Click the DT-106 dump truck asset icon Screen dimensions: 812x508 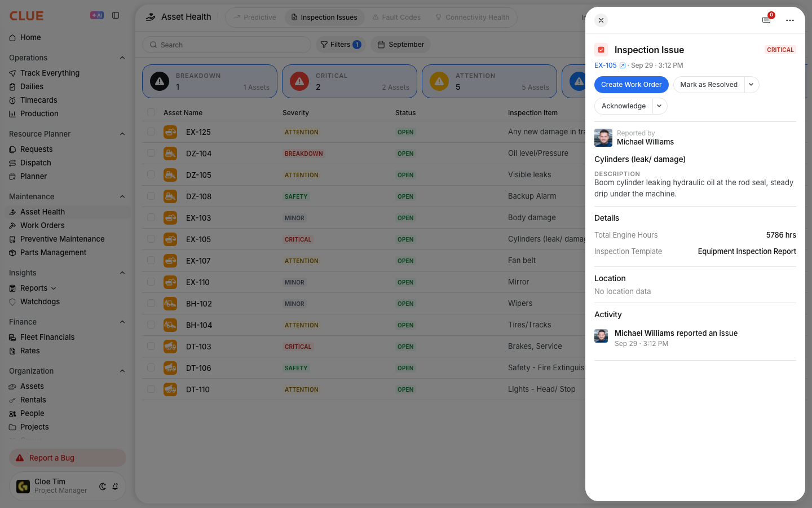(170, 368)
